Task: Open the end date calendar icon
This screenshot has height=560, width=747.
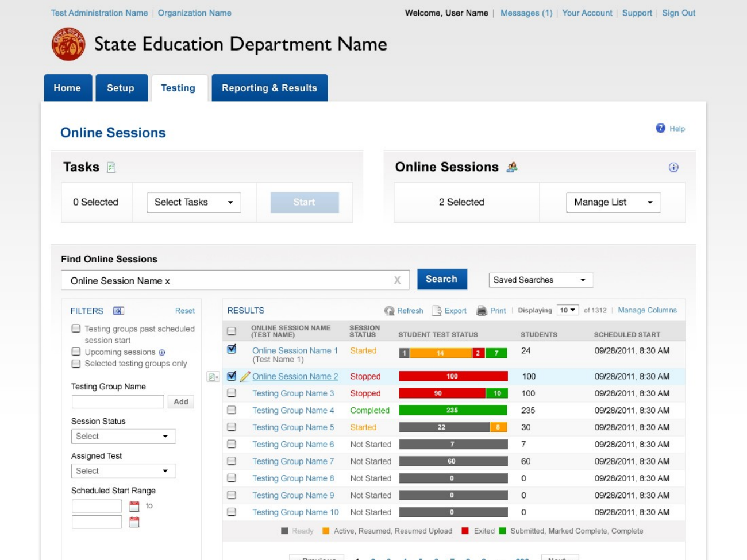Action: tap(134, 522)
